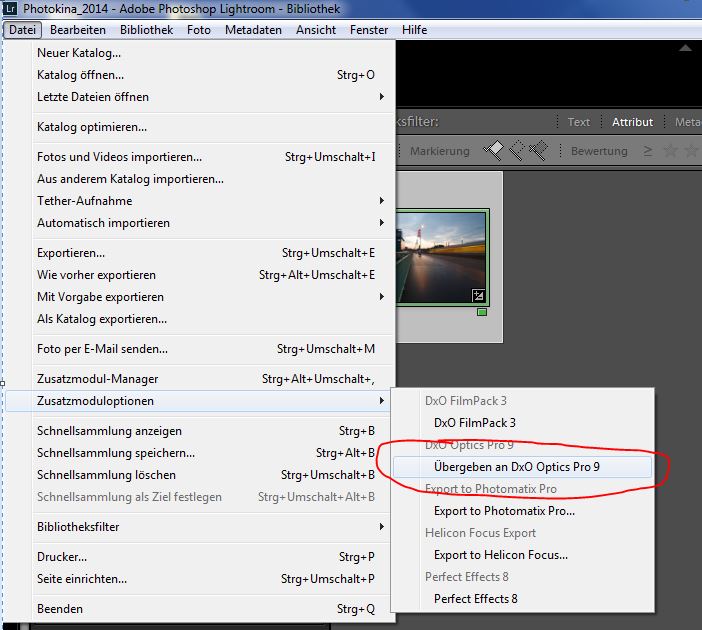This screenshot has width=702, height=630.
Task: Switch library filter to Text
Action: 578,122
